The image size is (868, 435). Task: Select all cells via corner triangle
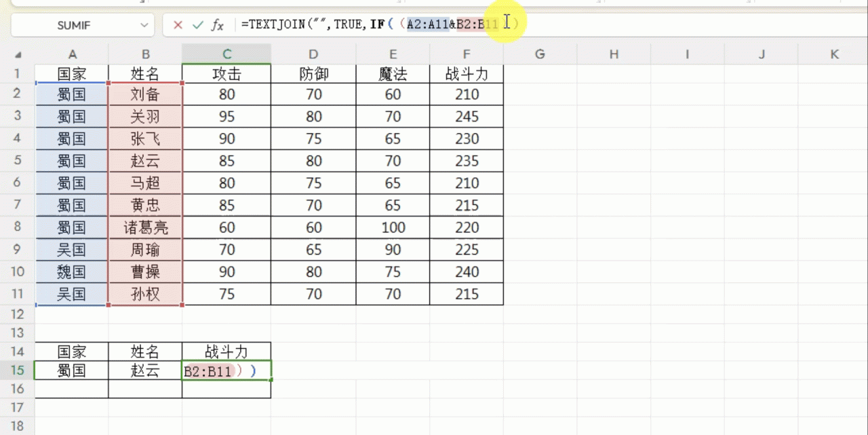[18, 55]
